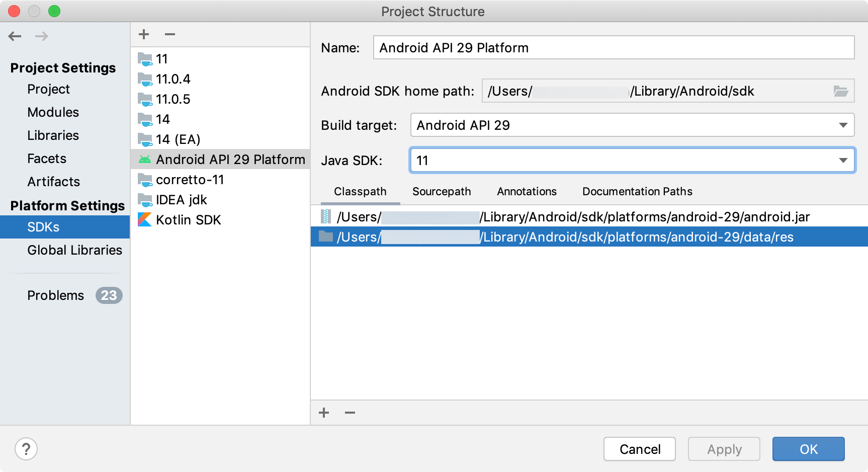Select corretto-11 SDK entry

click(x=220, y=180)
